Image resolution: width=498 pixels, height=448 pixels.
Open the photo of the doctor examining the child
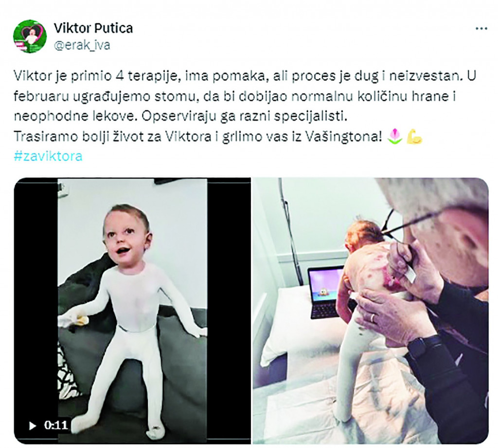[370, 310]
